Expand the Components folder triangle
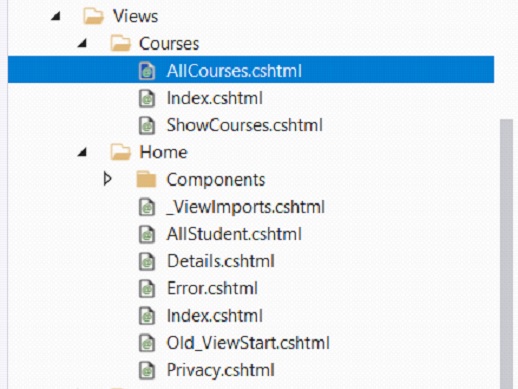The height and width of the screenshot is (389, 518). pos(107,179)
